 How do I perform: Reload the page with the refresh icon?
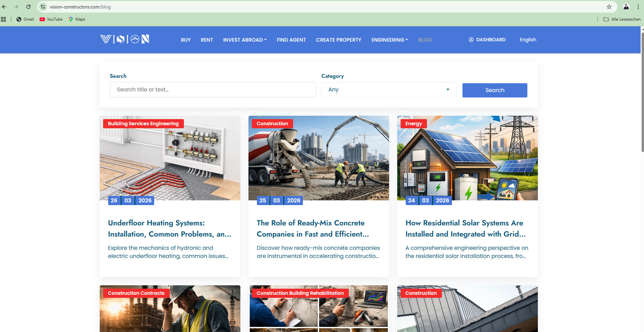(28, 7)
